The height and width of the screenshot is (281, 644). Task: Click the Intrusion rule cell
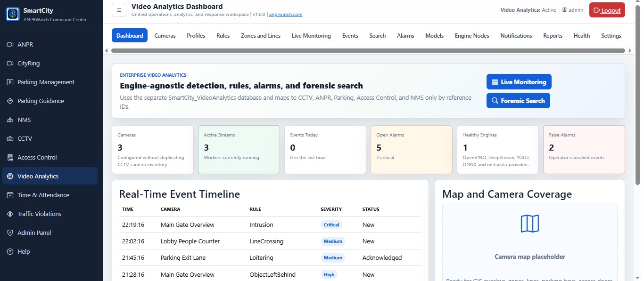tap(261, 225)
